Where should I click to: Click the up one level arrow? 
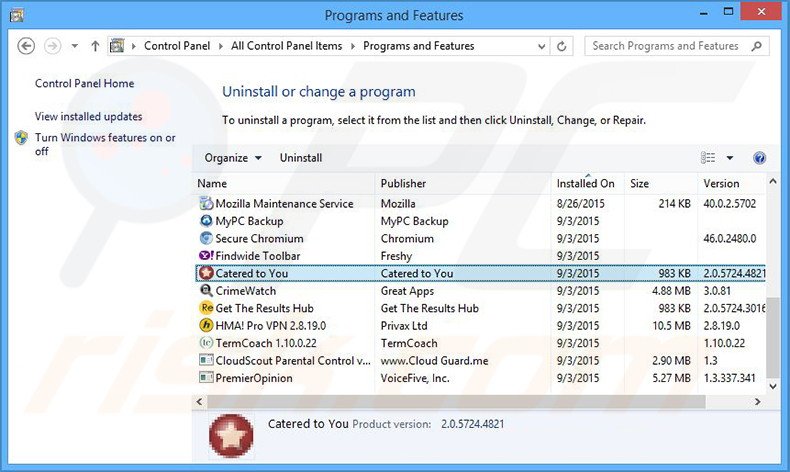95,46
